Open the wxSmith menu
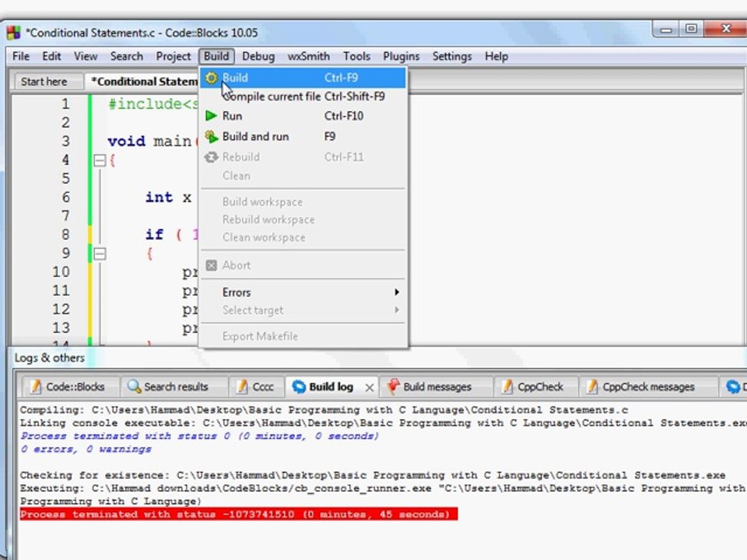This screenshot has height=560, width=747. pyautogui.click(x=309, y=56)
